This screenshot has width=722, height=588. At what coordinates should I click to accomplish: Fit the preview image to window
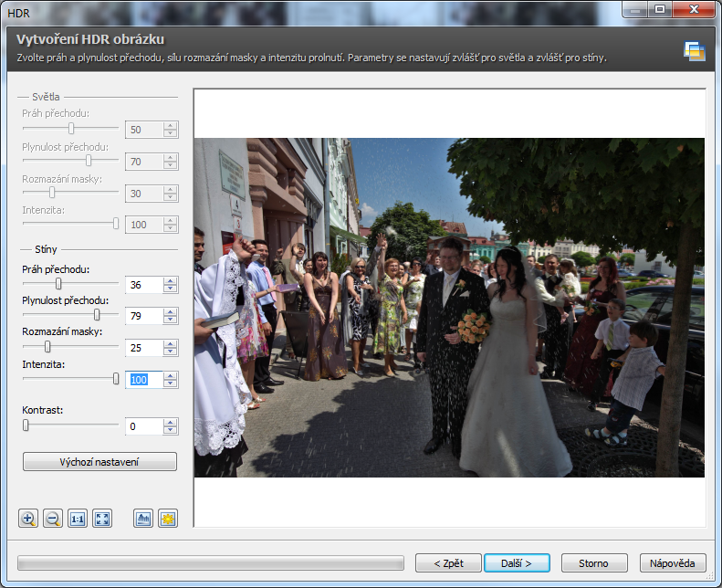tap(102, 519)
